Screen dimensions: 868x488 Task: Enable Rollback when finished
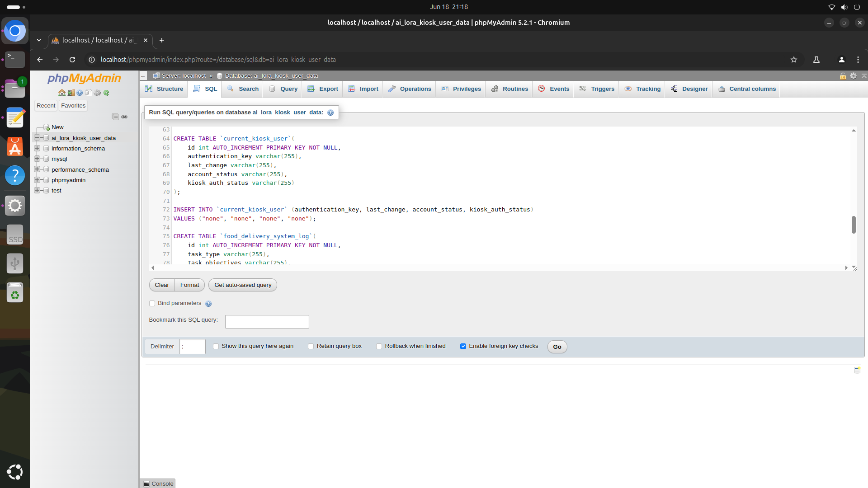click(379, 347)
